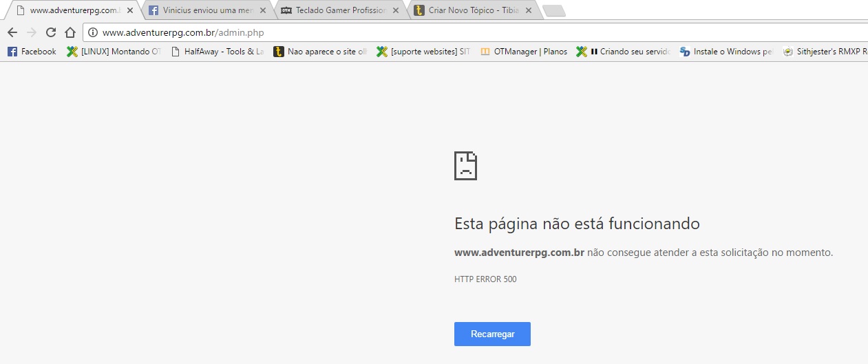
Task: Open the HalfAway - Tools bookmark
Action: tap(217, 52)
